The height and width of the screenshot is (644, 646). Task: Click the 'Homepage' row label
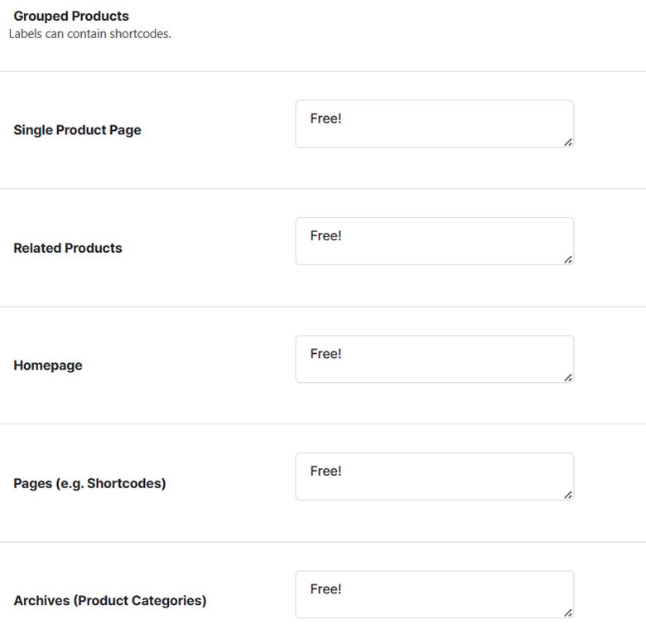[48, 366]
